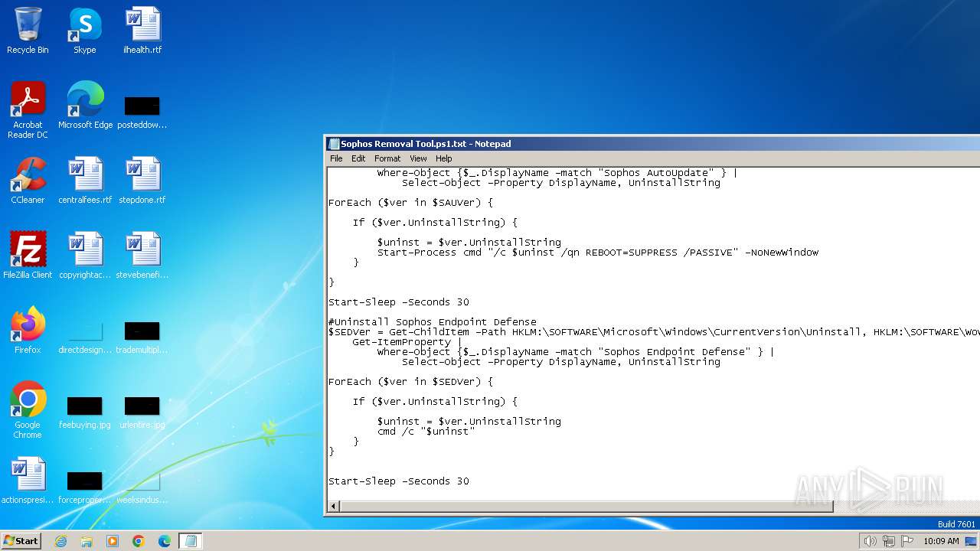This screenshot has width=980, height=551.
Task: Launch Skype from the desktop
Action: (84, 31)
